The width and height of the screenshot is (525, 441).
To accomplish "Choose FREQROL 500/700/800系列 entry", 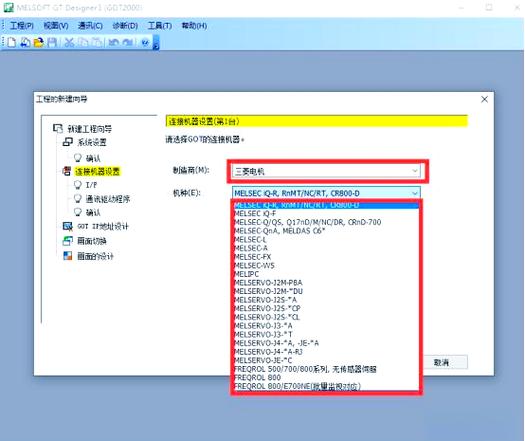I will coord(326,369).
